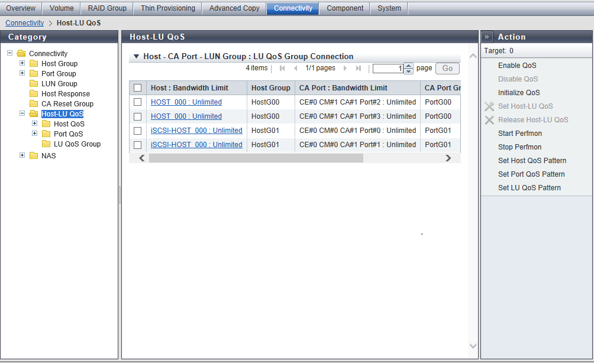The width and height of the screenshot is (594, 364).
Task: Expand the Port QoS tree node
Action: [x=34, y=134]
